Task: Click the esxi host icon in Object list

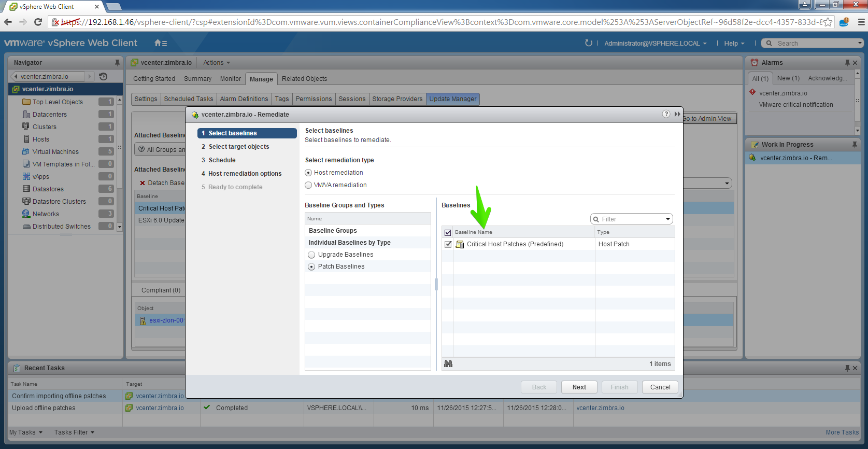Action: tap(143, 320)
